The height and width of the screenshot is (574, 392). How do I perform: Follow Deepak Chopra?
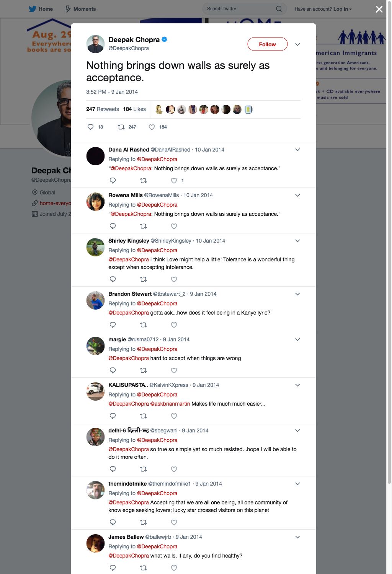(267, 44)
